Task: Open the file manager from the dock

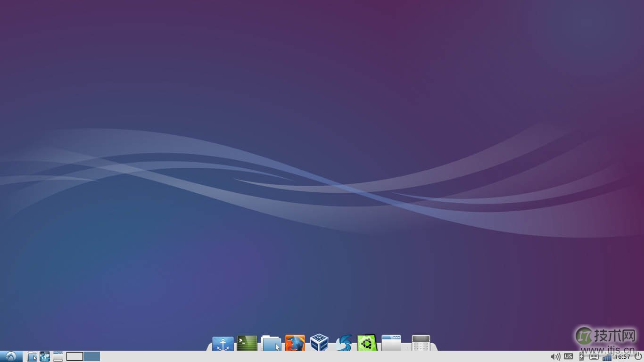Action: [270, 343]
